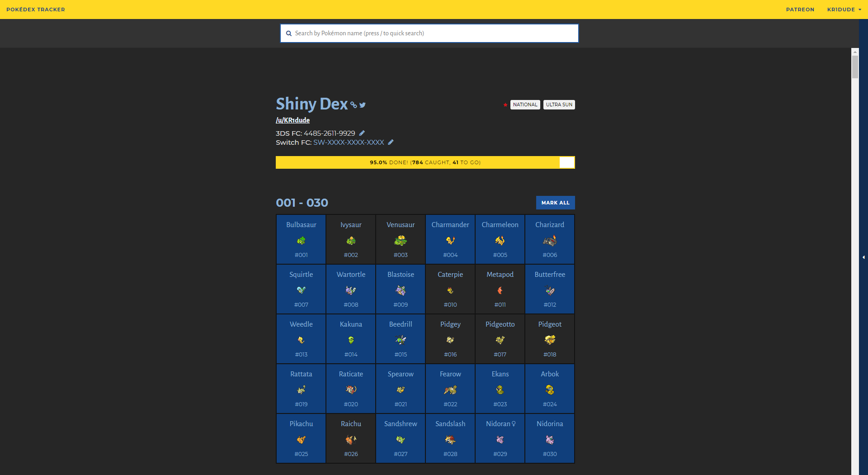
Task: Toggle Charmander #004 as caught
Action: 450,239
